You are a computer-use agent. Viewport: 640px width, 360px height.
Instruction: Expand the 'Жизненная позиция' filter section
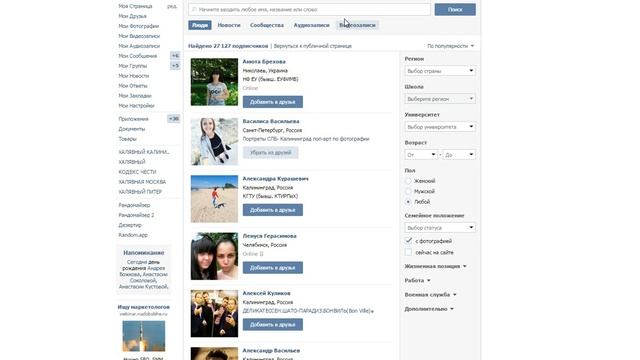click(x=435, y=266)
